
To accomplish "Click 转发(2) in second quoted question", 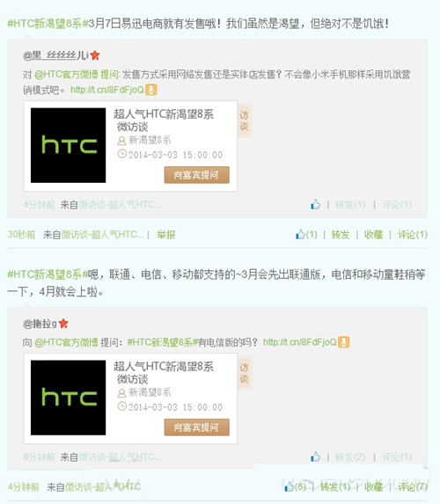I will (x=350, y=457).
